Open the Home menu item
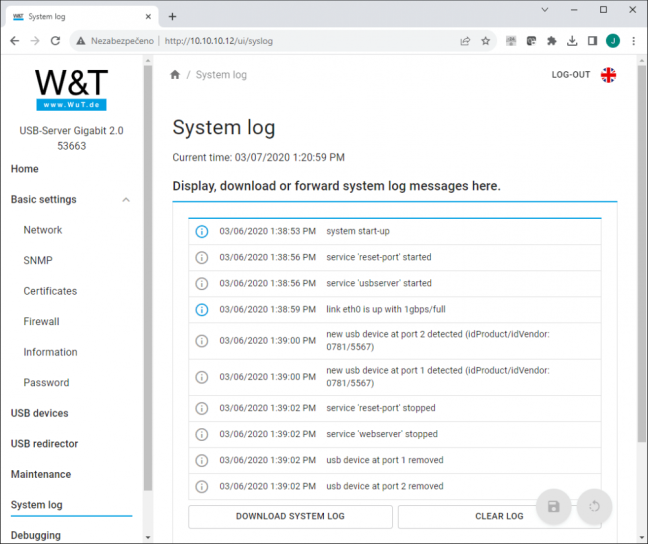The width and height of the screenshot is (648, 544). click(x=25, y=169)
